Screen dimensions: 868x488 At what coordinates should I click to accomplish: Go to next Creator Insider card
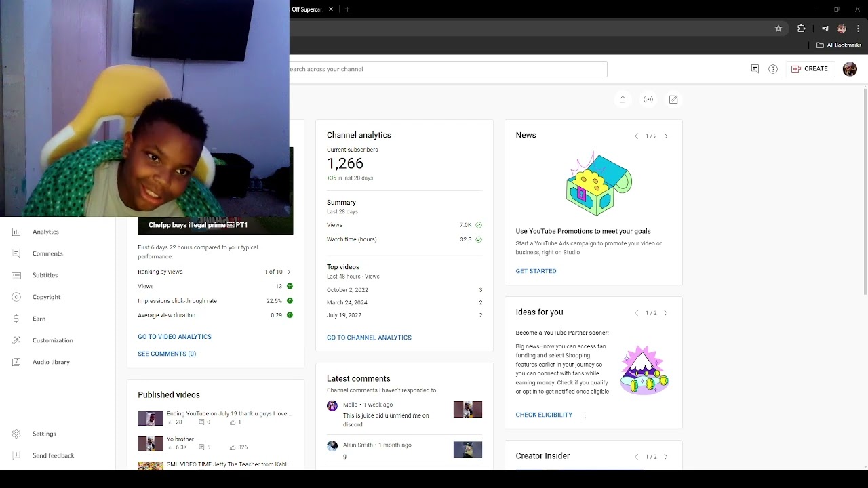tap(666, 457)
